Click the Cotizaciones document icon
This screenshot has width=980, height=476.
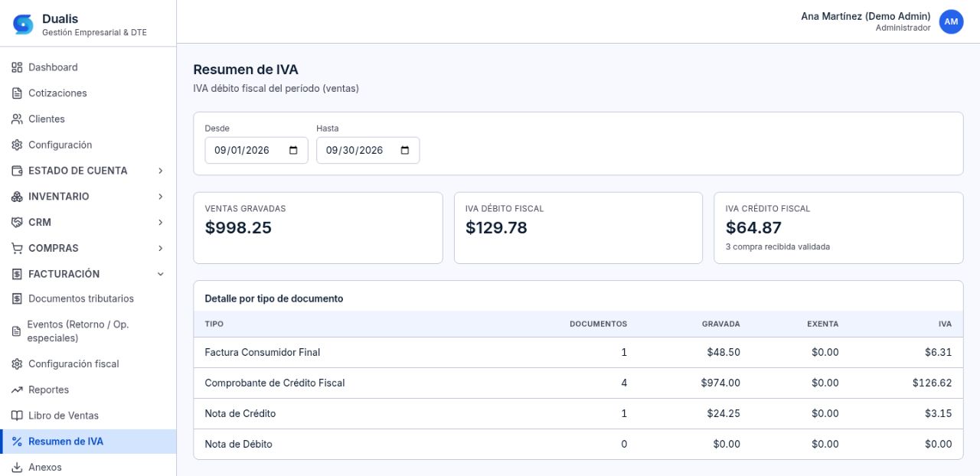(17, 93)
